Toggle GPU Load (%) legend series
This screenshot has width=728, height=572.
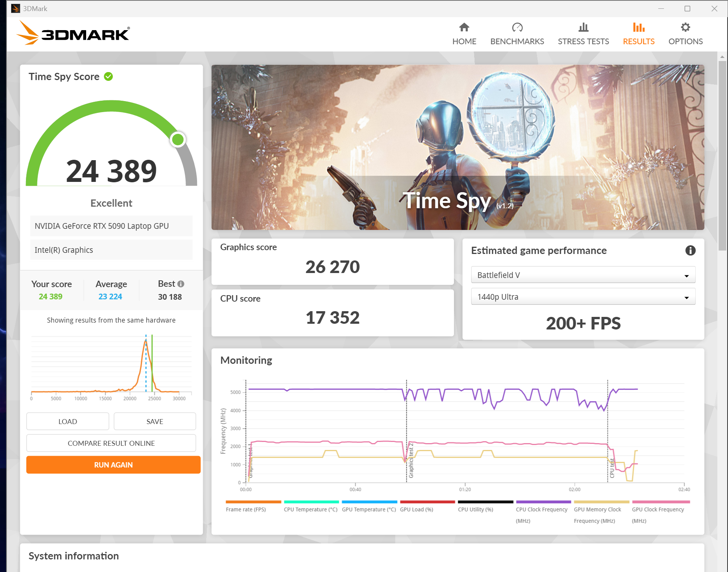point(427,507)
